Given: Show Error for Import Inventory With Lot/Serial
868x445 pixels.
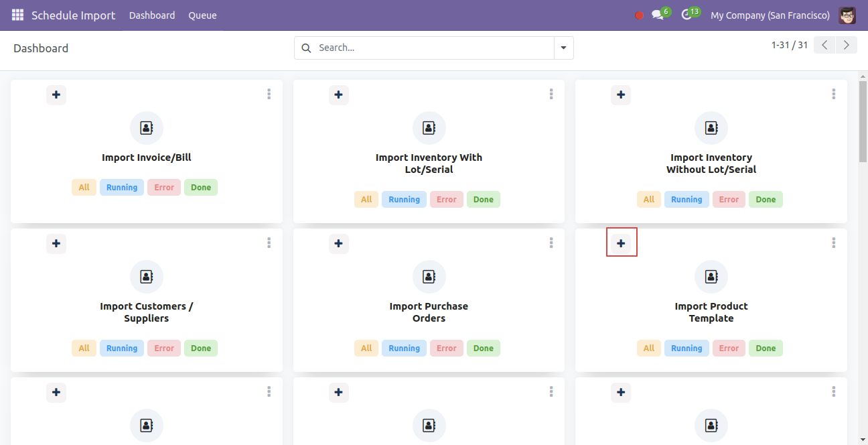Looking at the screenshot, I should [447, 200].
